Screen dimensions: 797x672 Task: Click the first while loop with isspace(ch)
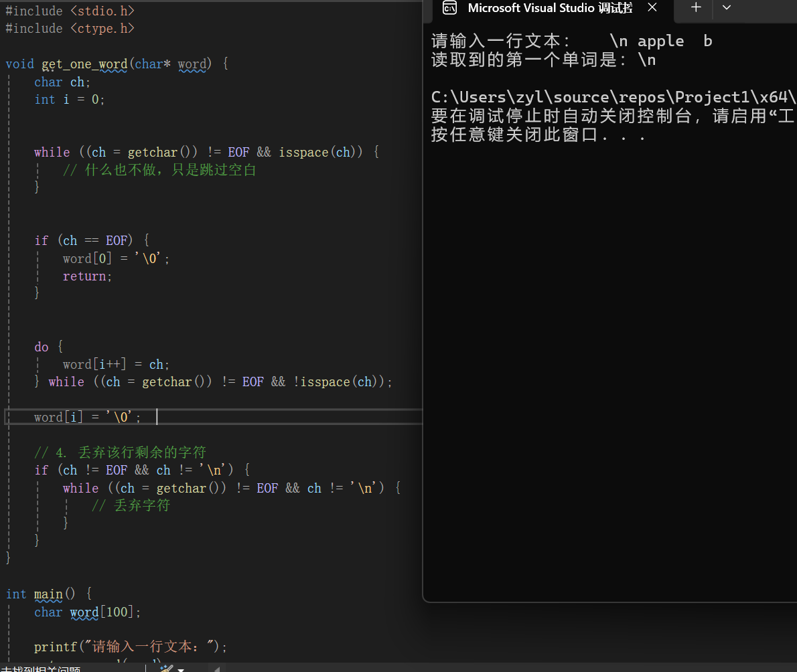[x=206, y=152]
